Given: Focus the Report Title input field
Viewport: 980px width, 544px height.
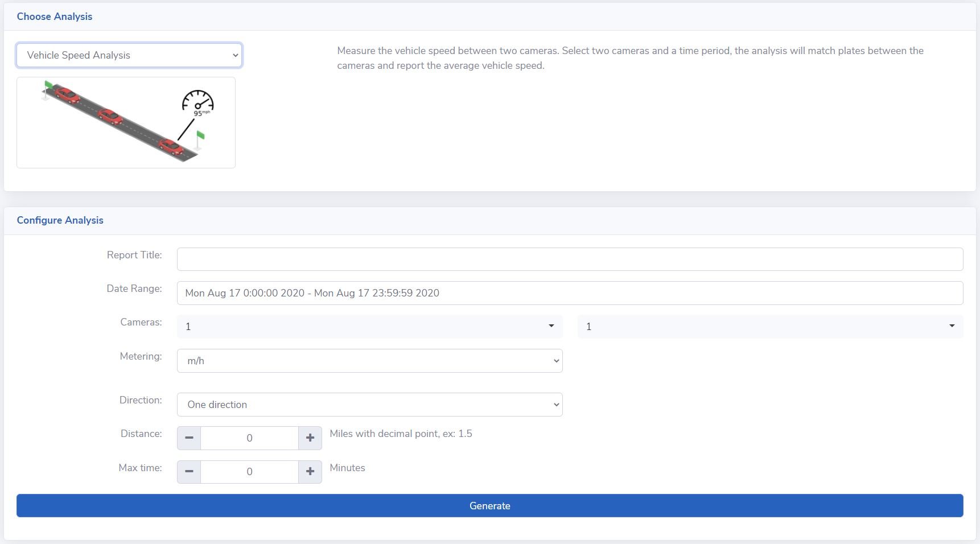Looking at the screenshot, I should pyautogui.click(x=570, y=259).
